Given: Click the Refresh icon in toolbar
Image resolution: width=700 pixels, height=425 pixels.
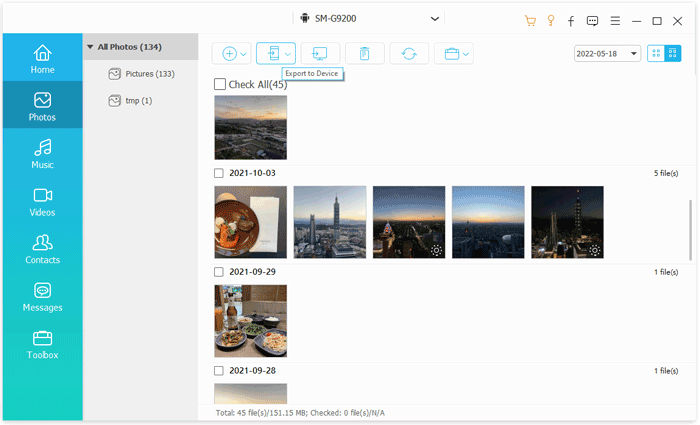Looking at the screenshot, I should coord(409,54).
